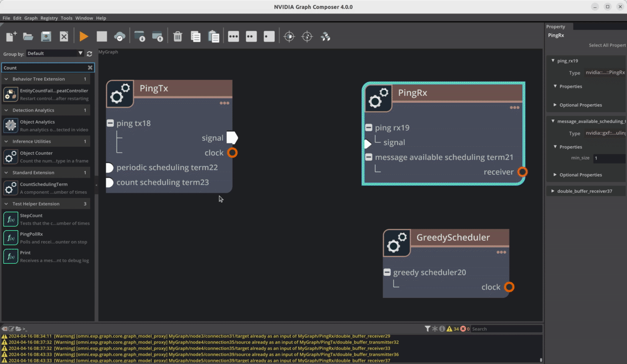Click the PingRx node options dots
The image size is (627, 364).
pyautogui.click(x=514, y=108)
